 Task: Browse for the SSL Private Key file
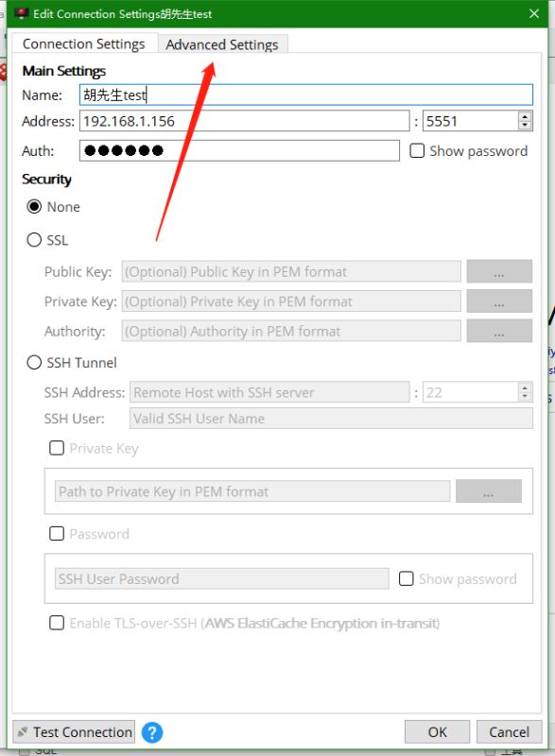coord(499,301)
